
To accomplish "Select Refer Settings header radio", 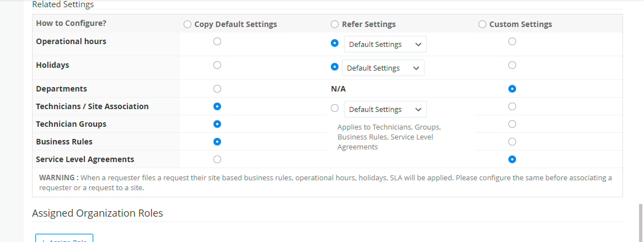I will coord(335,24).
